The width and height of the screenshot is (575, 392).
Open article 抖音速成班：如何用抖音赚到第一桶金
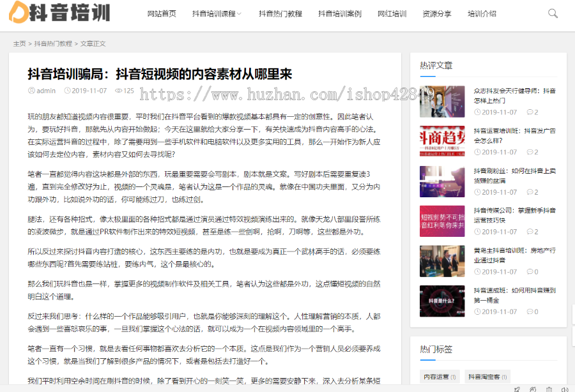pyautogui.click(x=514, y=296)
